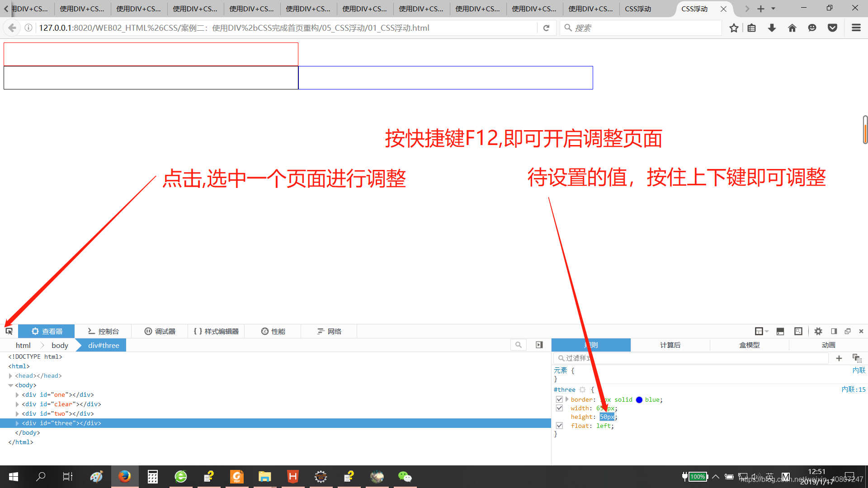Disable the float property checkbox
This screenshot has width=868, height=488.
559,426
